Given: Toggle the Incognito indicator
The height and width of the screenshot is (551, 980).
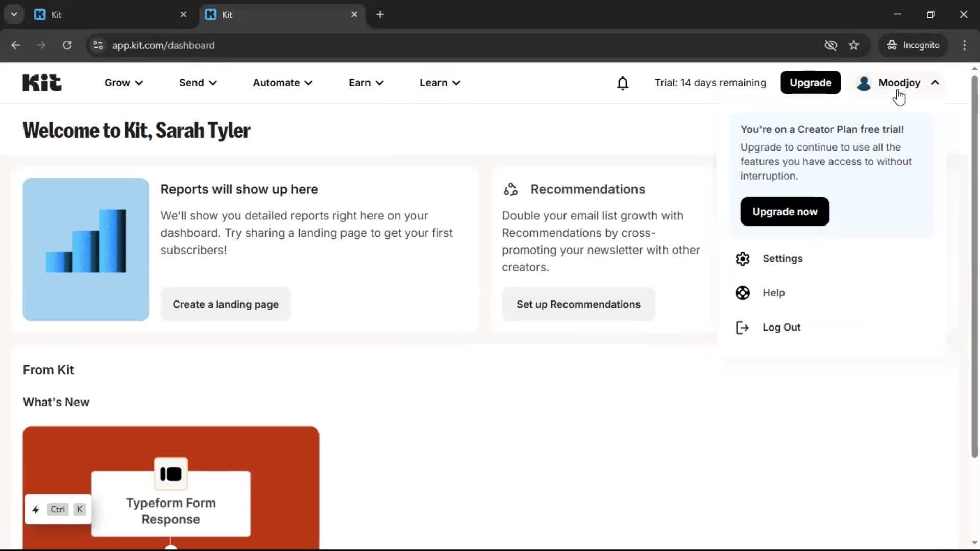Looking at the screenshot, I should (x=913, y=45).
